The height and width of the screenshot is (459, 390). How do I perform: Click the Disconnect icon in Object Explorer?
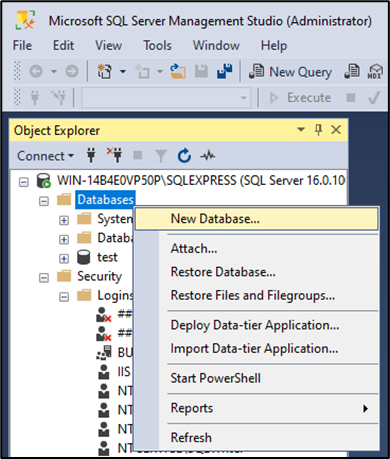[x=115, y=155]
